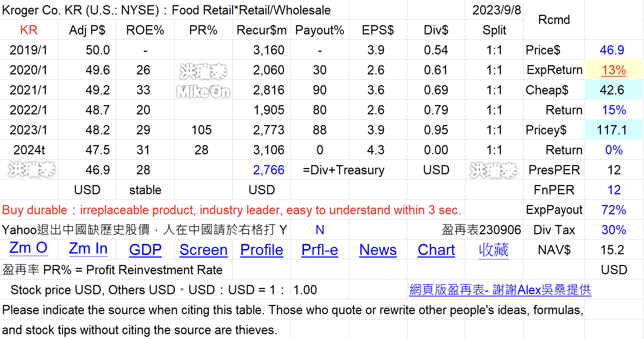The image size is (644, 339).
Task: Click the ExpPayout value 72%
Action: click(614, 210)
